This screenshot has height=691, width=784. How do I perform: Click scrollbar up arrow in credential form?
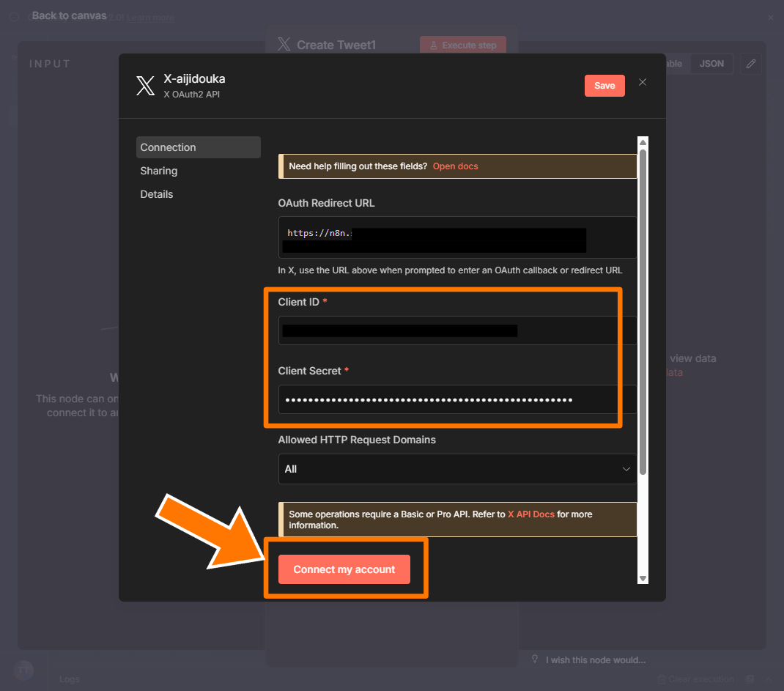tap(643, 142)
